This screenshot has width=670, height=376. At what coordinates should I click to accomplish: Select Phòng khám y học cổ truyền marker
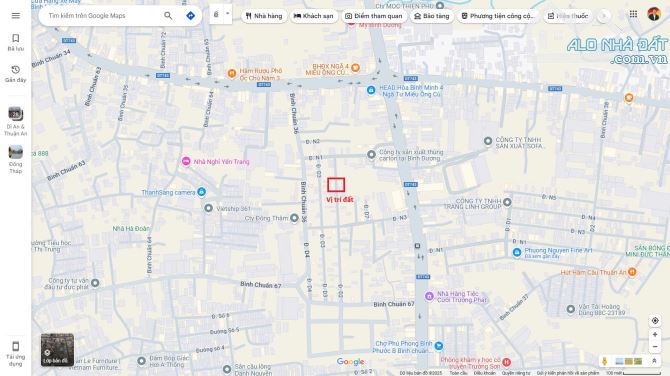click(x=506, y=362)
